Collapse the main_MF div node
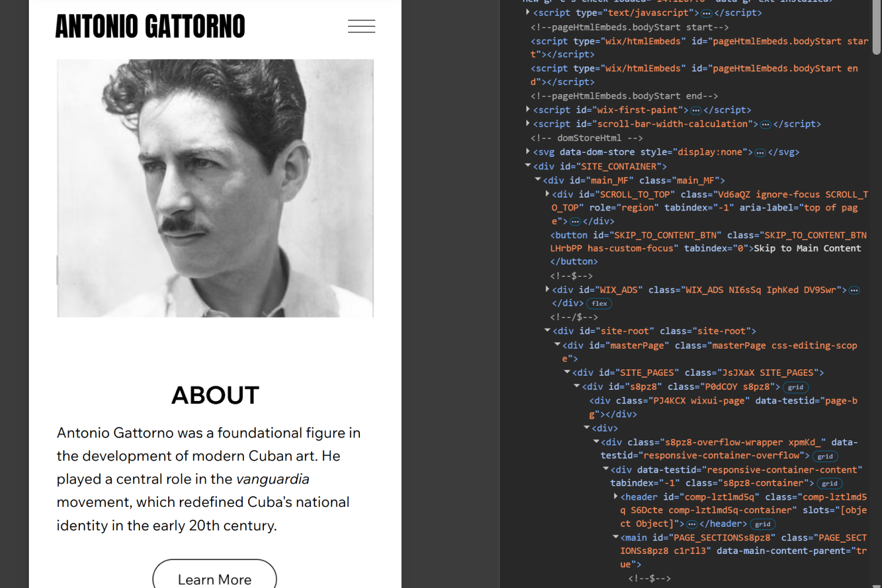This screenshot has height=588, width=882. 537,180
